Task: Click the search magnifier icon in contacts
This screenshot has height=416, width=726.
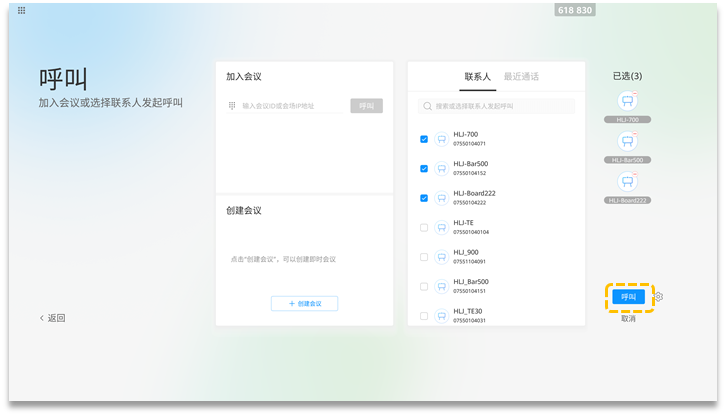Action: (x=428, y=106)
